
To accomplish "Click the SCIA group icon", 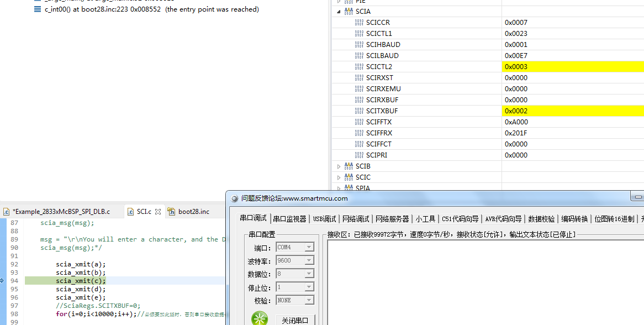I will pos(349,12).
